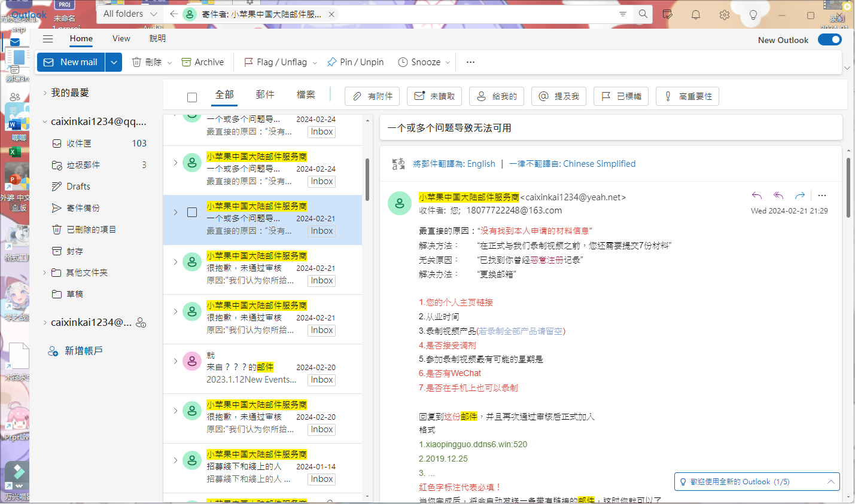Expand the ribbon with chevron
855x504 pixels.
click(847, 68)
